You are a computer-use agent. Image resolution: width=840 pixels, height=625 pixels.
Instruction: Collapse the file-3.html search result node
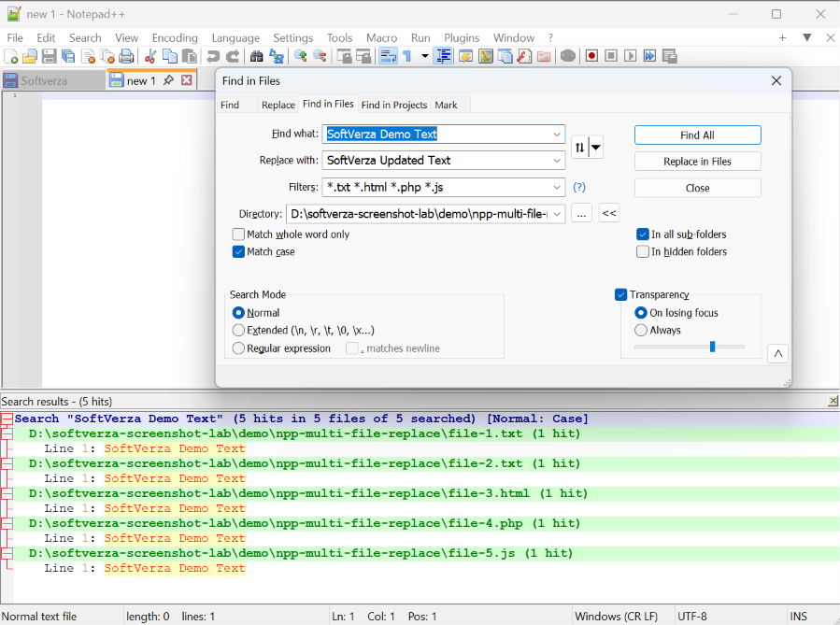[7, 494]
